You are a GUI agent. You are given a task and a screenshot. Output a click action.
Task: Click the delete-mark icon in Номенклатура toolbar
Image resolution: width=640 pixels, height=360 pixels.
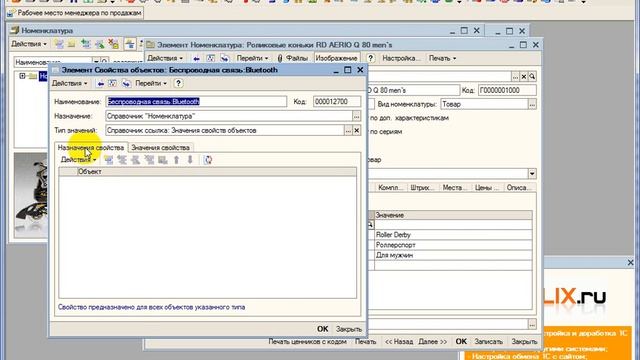click(113, 44)
